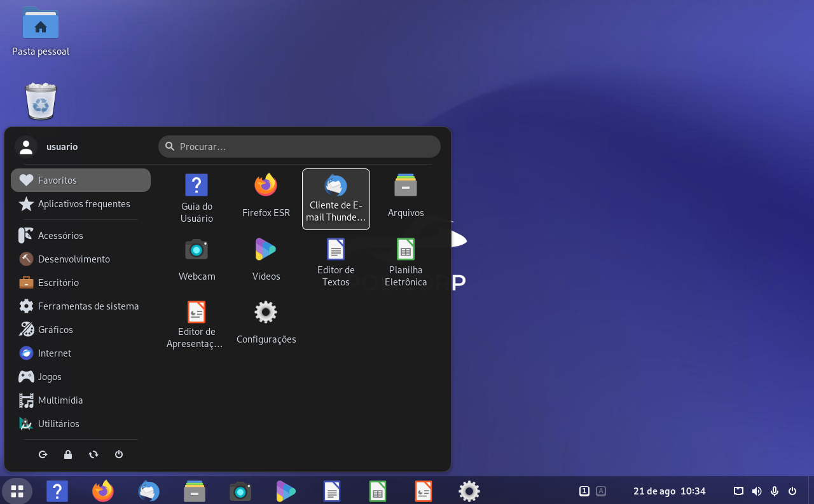Open Vídeos player from favorites grid

click(266, 261)
